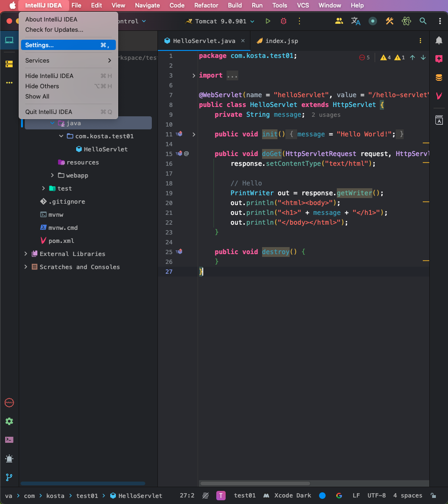Open run options kebab next to debug

click(299, 21)
